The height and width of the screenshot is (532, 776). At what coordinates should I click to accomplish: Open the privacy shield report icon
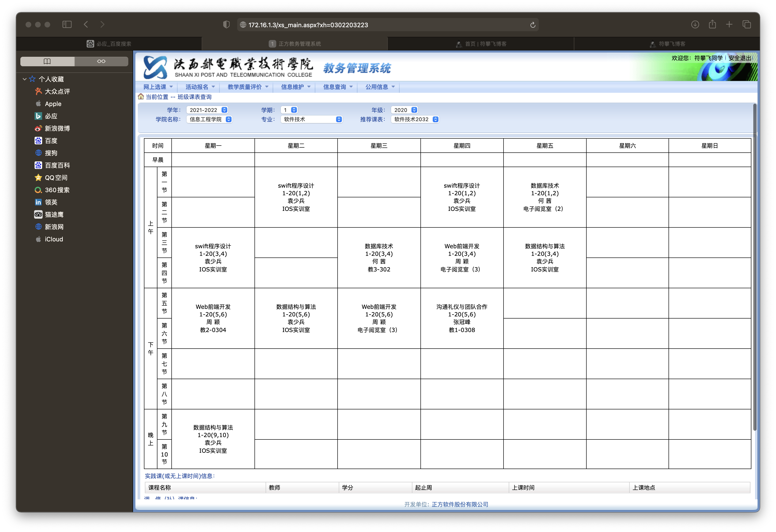[x=226, y=24]
